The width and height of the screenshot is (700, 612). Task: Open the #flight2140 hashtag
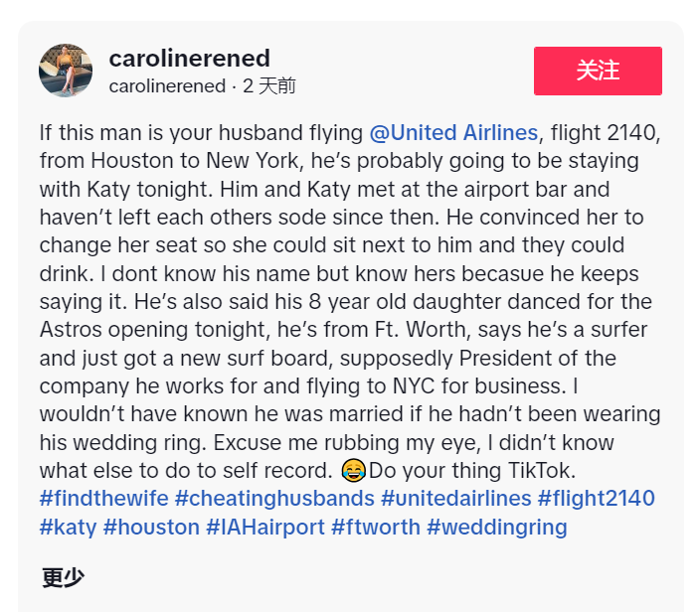[596, 499]
